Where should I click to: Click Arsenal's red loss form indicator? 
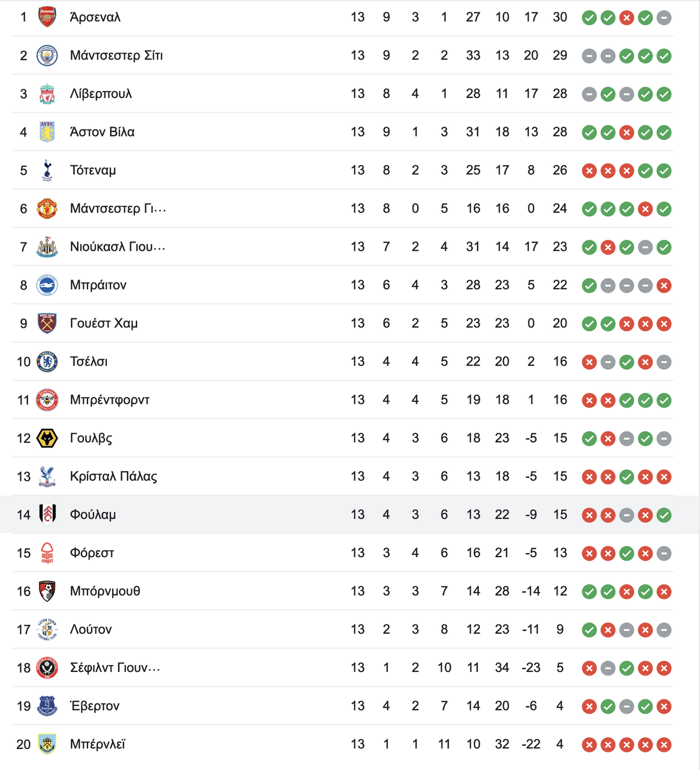[626, 17]
